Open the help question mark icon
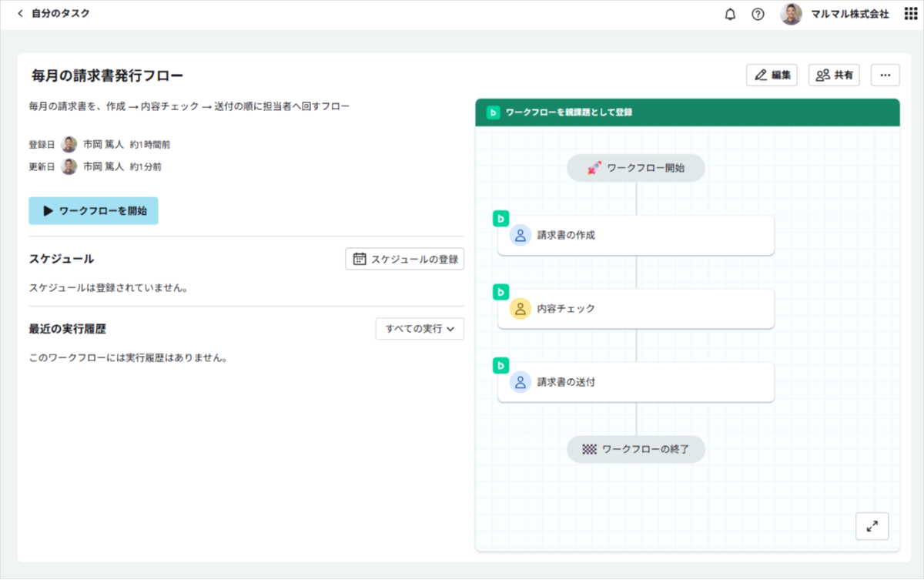The image size is (924, 580). click(x=758, y=14)
